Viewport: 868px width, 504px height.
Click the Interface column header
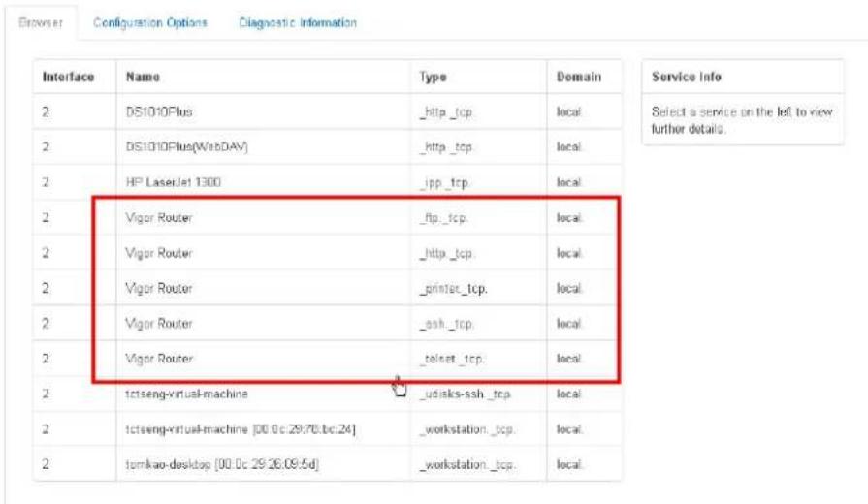[68, 77]
